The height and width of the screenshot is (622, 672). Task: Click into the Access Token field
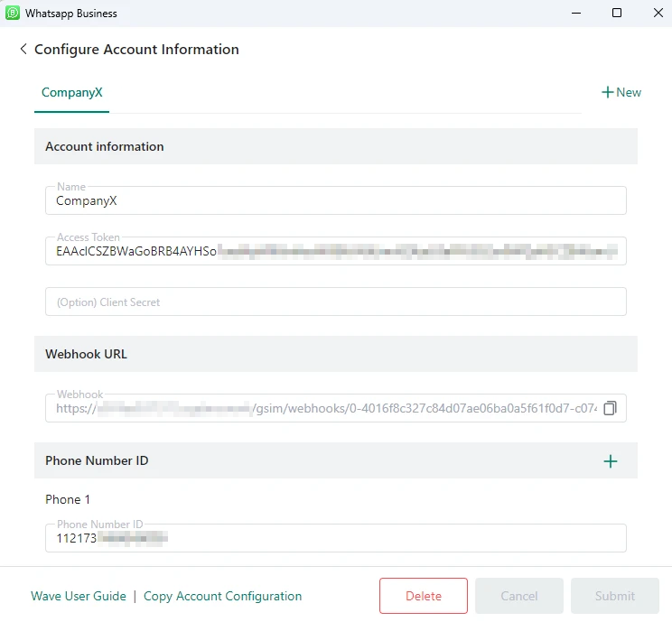click(336, 251)
